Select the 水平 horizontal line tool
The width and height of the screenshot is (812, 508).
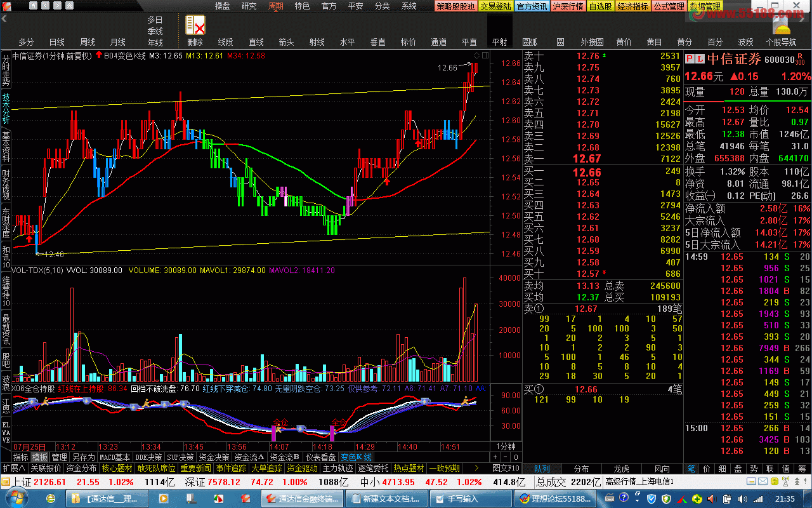tap(348, 42)
